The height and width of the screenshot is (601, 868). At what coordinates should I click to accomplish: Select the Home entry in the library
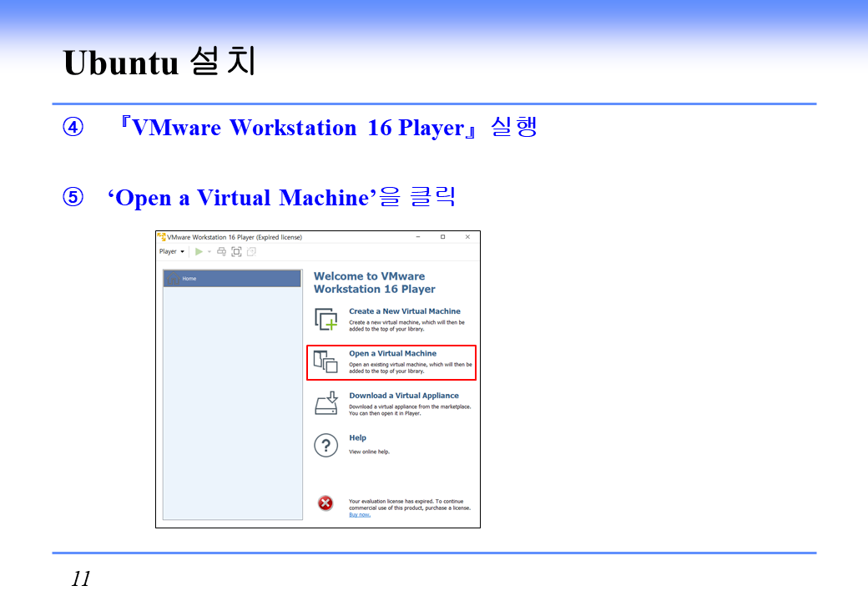click(x=232, y=278)
